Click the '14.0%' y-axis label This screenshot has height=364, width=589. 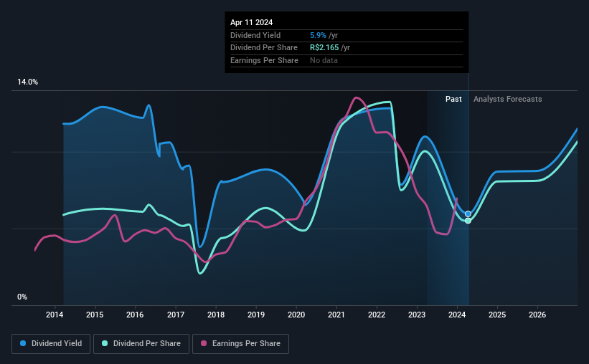pyautogui.click(x=27, y=82)
